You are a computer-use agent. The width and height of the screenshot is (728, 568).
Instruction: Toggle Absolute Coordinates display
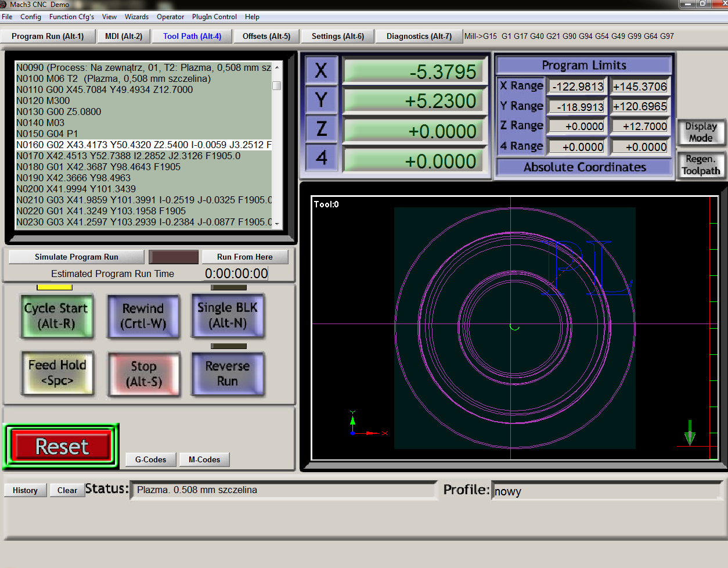585,167
